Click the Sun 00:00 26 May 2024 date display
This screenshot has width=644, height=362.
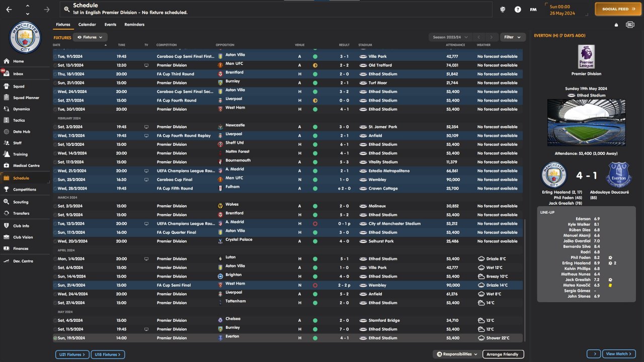tap(567, 10)
